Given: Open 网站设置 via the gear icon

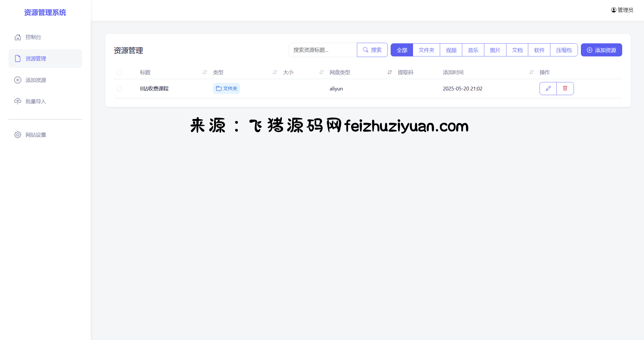Looking at the screenshot, I should 18,135.
